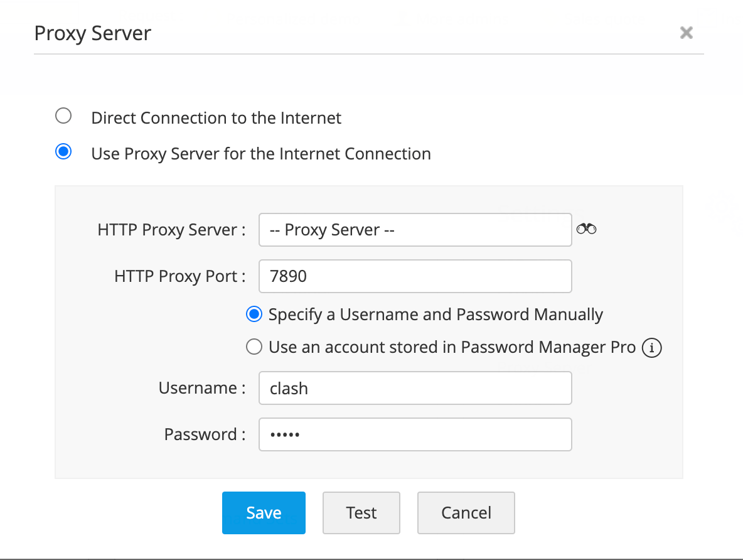
Task: Click the HTTP Proxy Port field showing 7890
Action: 415,276
